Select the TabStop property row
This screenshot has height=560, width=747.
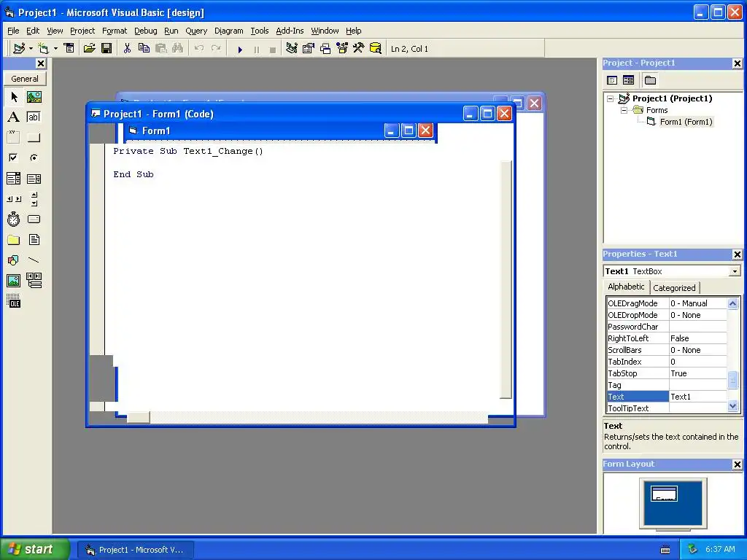pos(667,373)
